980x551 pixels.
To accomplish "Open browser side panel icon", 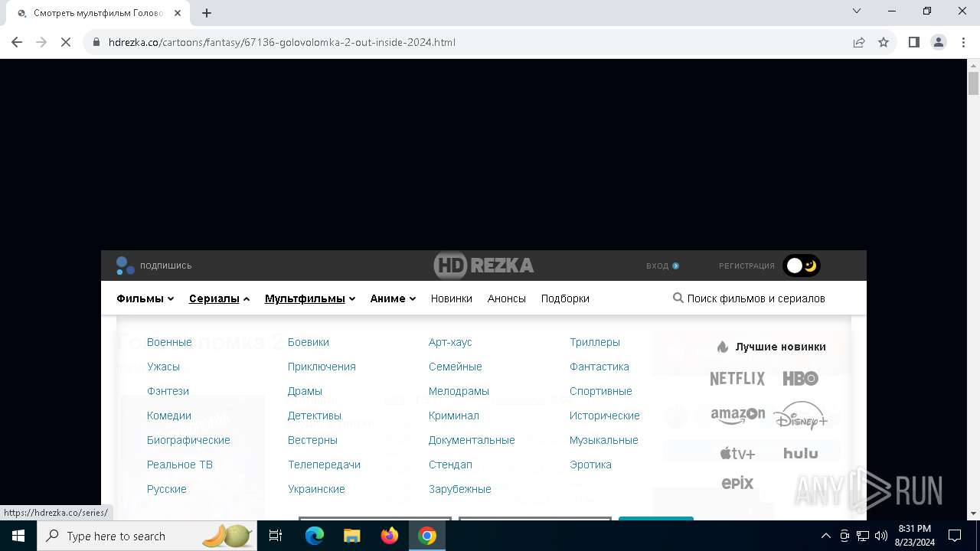I will [x=913, y=42].
